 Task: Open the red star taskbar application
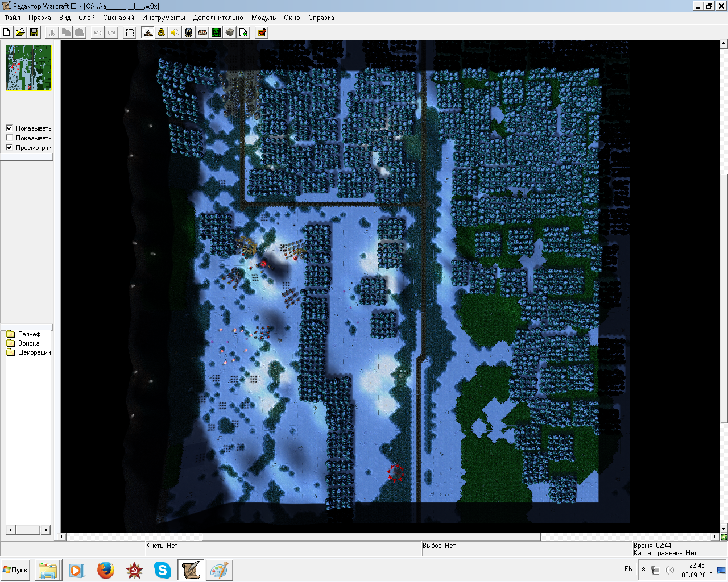pos(134,570)
